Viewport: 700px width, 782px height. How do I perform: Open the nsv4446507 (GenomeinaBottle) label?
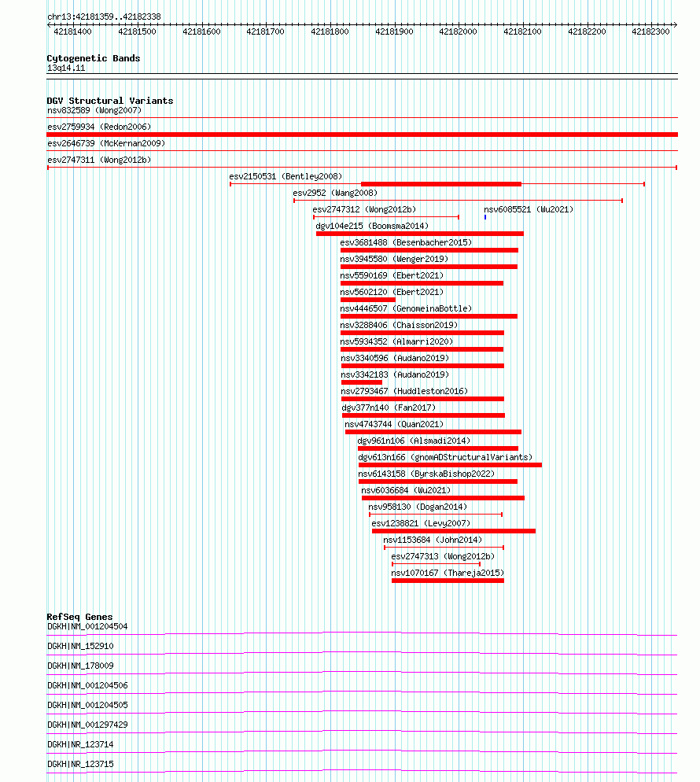[x=406, y=308]
